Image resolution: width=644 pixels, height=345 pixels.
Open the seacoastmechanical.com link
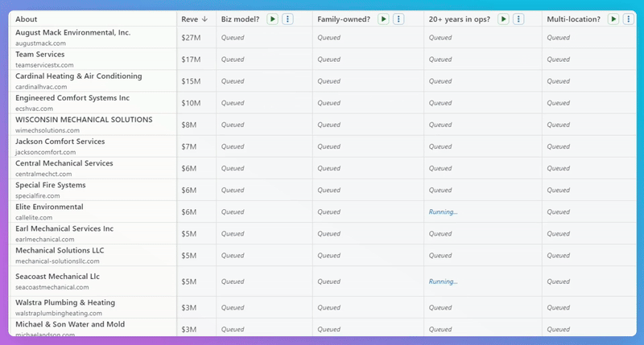pyautogui.click(x=52, y=287)
